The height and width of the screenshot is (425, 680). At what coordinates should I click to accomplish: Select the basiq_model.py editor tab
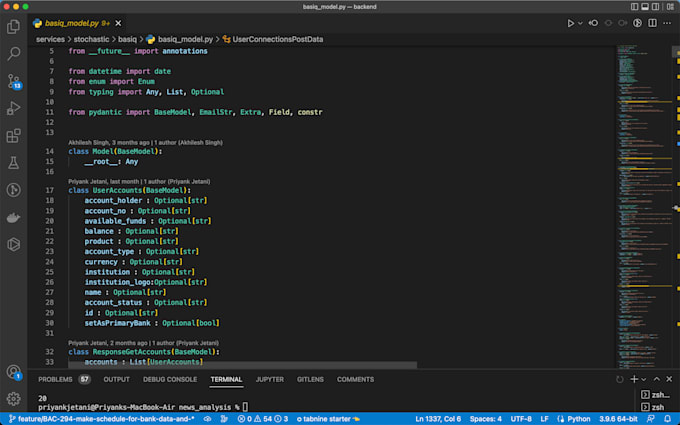click(x=78, y=23)
